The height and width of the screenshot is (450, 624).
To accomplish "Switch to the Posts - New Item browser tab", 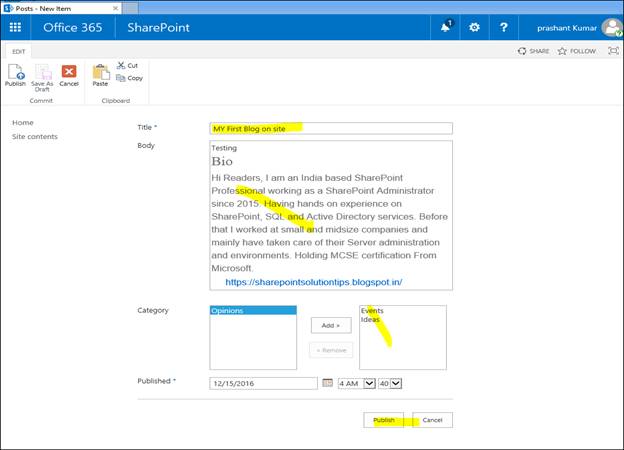I will pyautogui.click(x=60, y=8).
